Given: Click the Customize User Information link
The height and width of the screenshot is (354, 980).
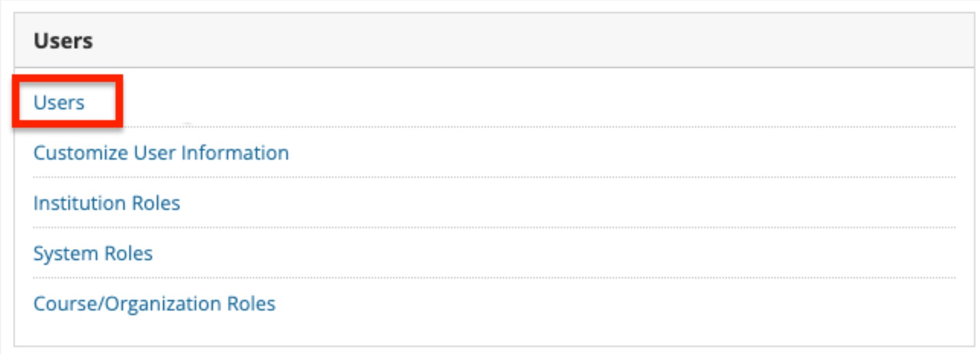Looking at the screenshot, I should click(x=161, y=153).
